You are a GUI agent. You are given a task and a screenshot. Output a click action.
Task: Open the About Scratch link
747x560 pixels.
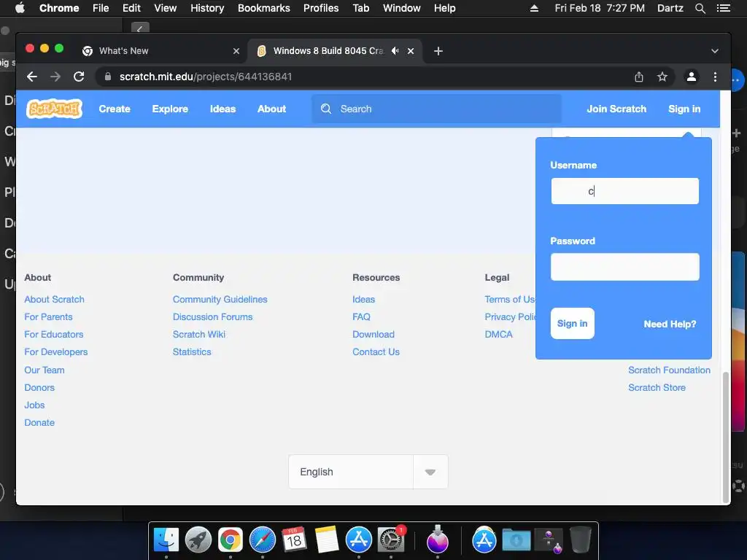pyautogui.click(x=54, y=299)
